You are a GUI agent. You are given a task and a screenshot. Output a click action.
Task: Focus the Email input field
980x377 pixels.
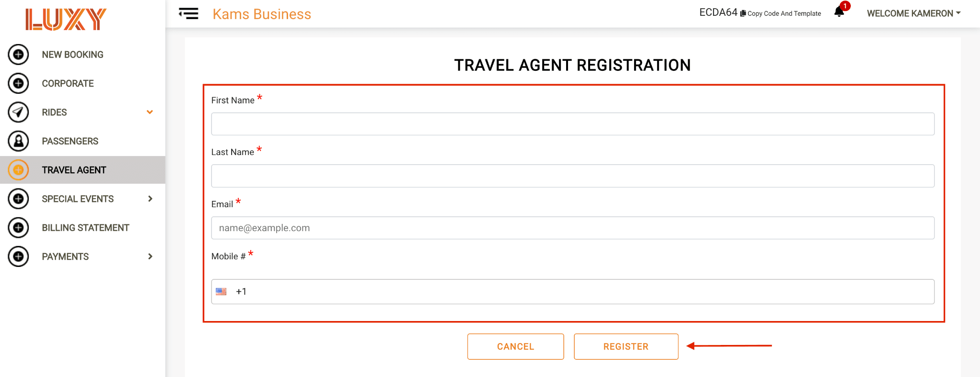(573, 228)
